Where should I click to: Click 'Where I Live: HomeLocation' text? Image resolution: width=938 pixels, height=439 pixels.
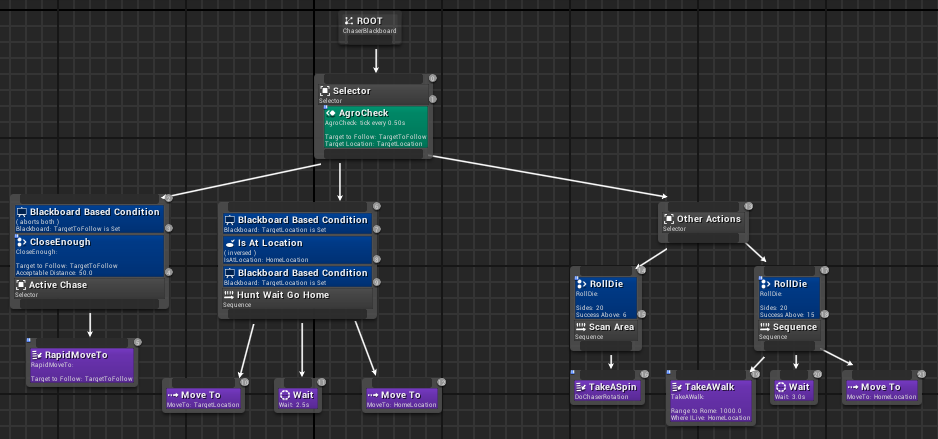click(711, 418)
